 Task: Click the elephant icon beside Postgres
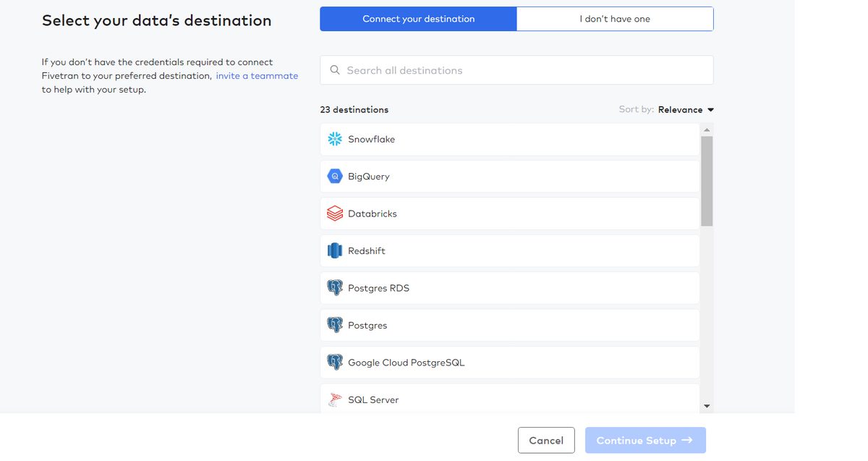[334, 326]
